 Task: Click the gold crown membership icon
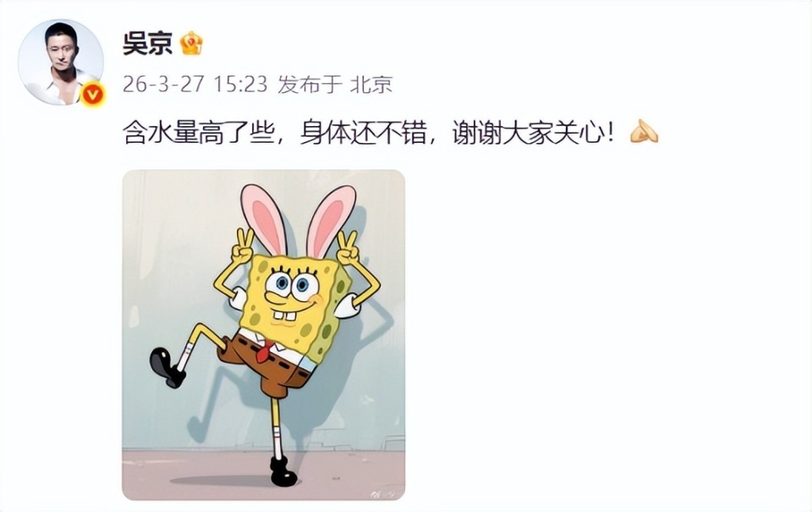coord(191,43)
